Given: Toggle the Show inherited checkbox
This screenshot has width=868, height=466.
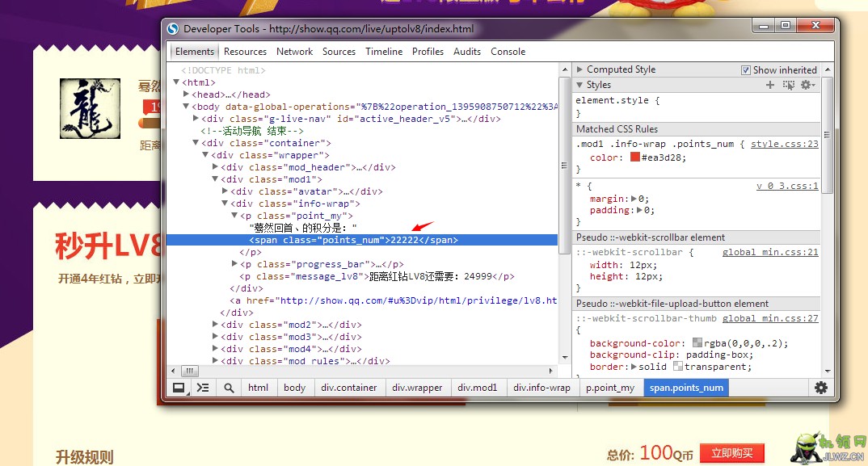Looking at the screenshot, I should 746,69.
